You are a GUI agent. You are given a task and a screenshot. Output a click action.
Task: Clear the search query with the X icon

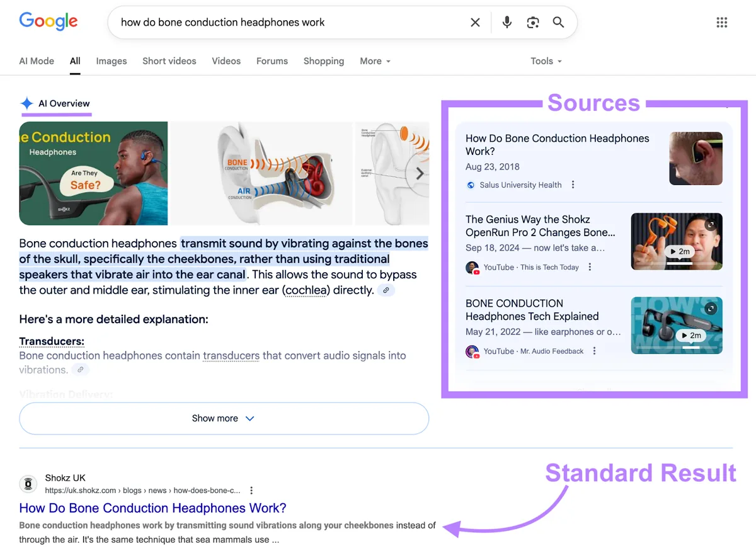475,23
